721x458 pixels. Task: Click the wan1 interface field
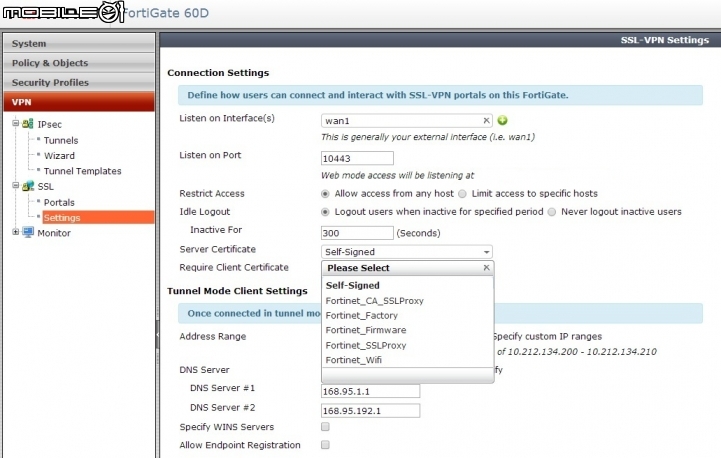[x=406, y=120]
